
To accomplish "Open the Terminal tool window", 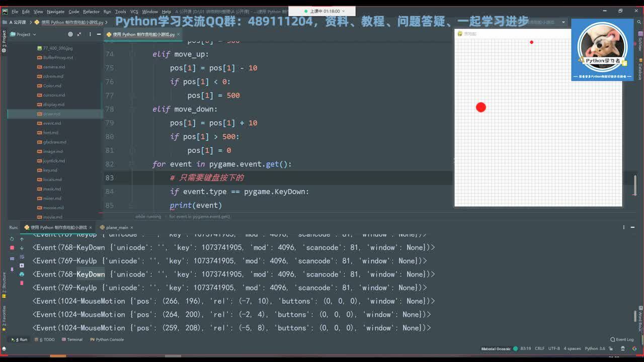I will coord(72,339).
